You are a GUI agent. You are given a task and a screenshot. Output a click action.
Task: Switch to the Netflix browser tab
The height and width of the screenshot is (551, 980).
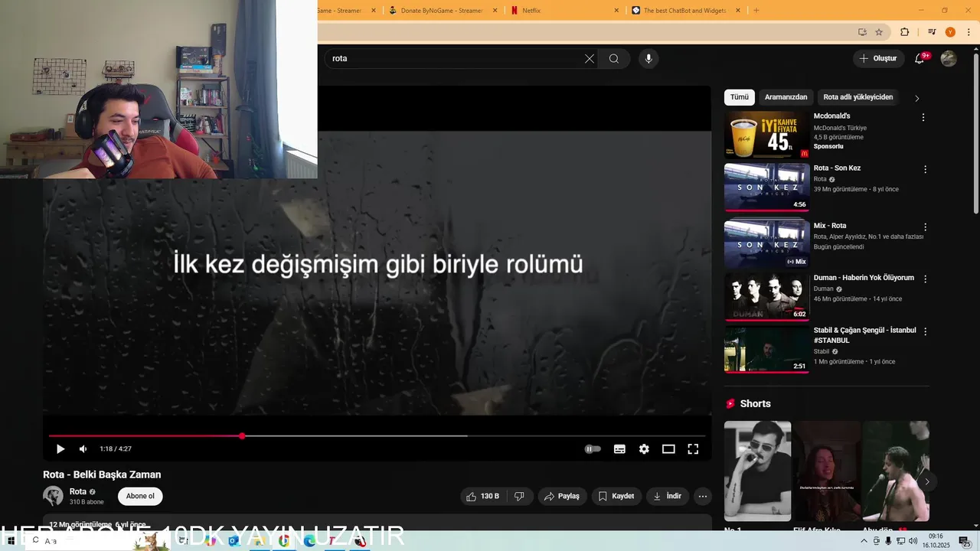tap(563, 10)
